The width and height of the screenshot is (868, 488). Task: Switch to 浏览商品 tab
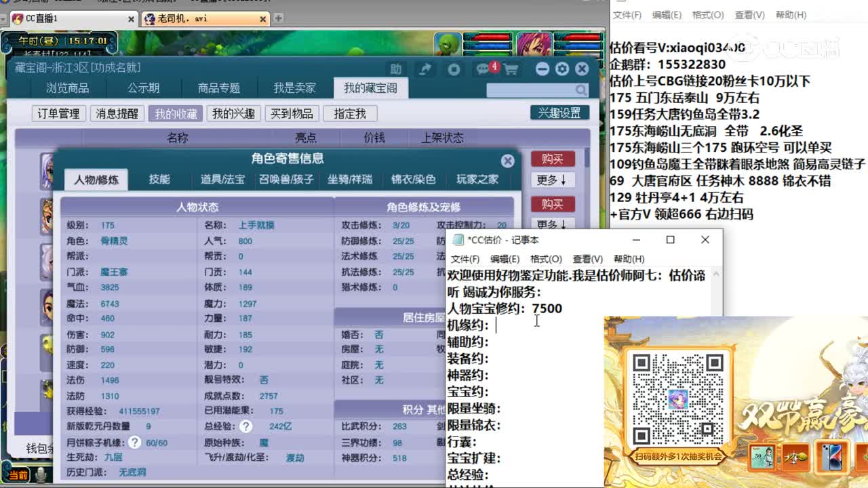click(67, 88)
